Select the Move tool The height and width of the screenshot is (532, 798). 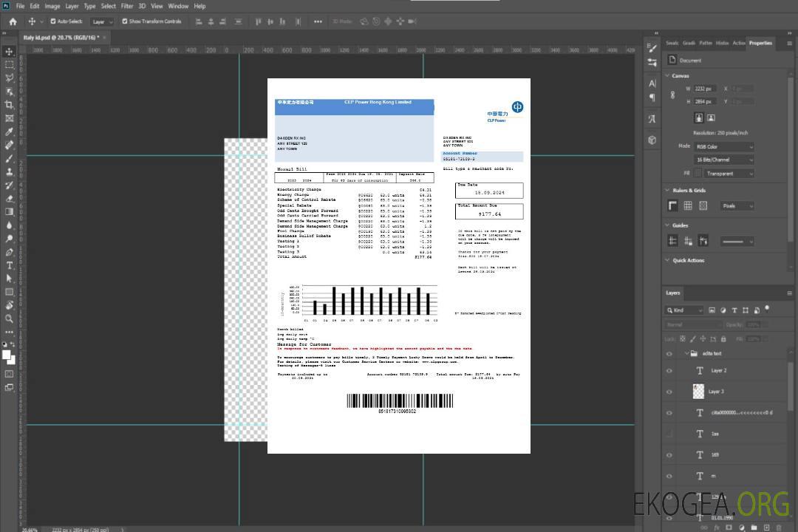(x=9, y=52)
